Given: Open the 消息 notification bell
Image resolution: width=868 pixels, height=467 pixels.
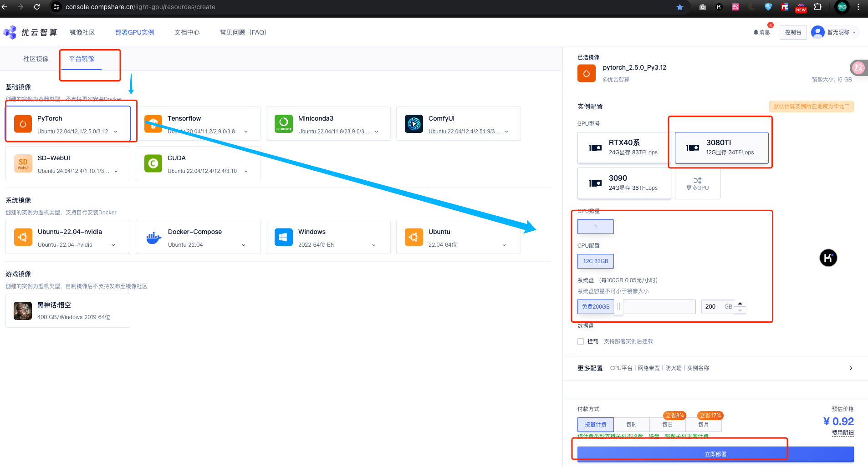Looking at the screenshot, I should tap(756, 32).
